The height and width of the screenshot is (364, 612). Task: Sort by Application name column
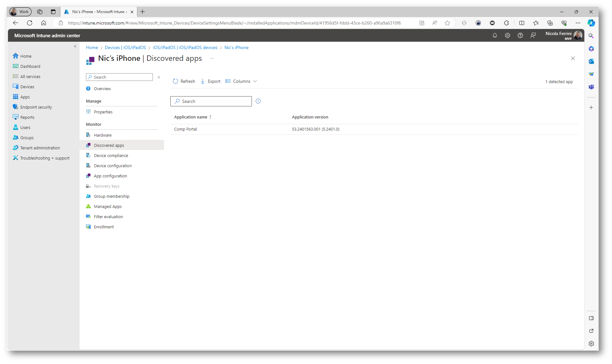(193, 117)
